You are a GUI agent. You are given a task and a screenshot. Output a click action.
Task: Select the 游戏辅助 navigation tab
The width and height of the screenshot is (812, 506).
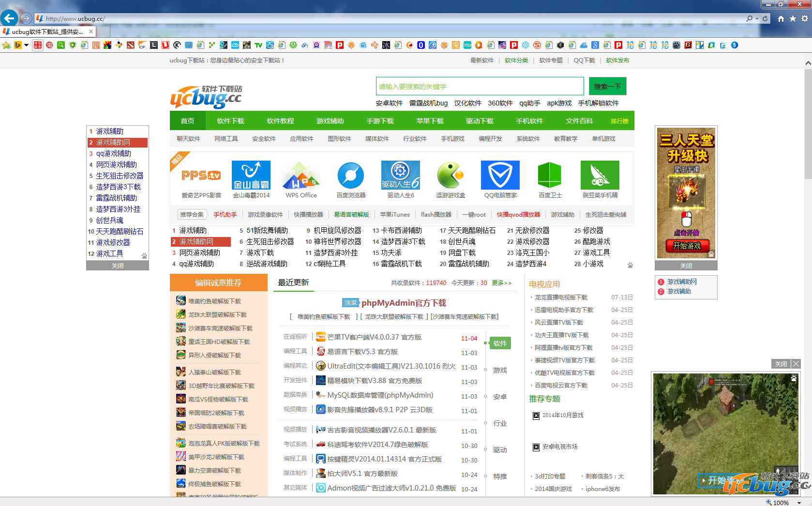330,121
